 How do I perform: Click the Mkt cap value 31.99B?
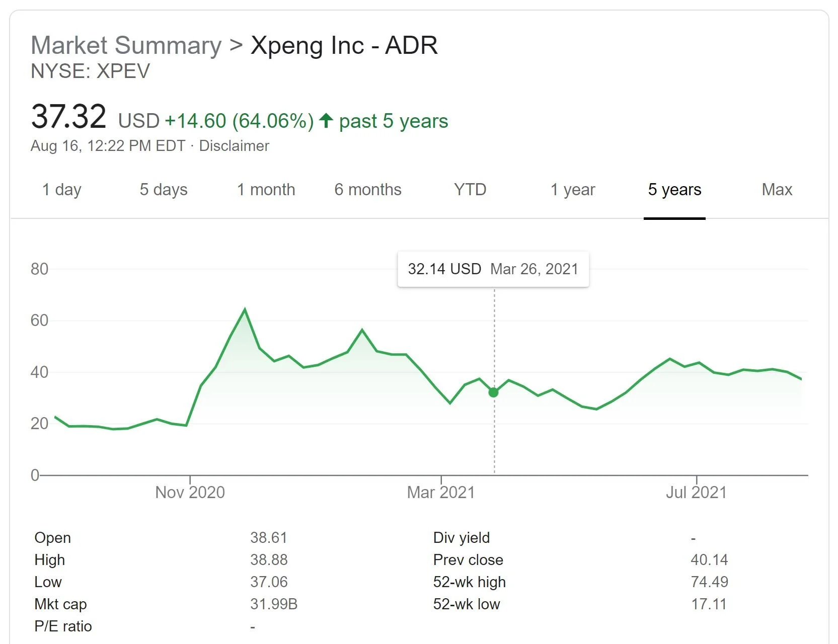coord(274,604)
